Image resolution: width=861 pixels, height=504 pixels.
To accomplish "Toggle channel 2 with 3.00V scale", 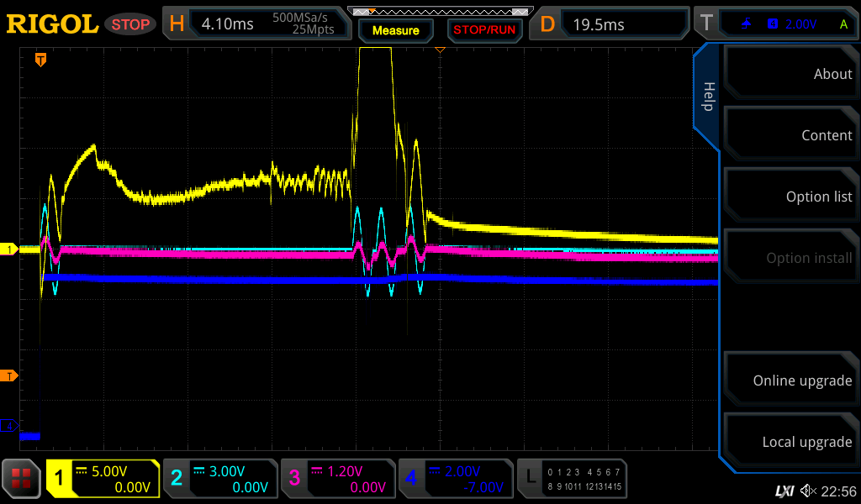I will [220, 479].
